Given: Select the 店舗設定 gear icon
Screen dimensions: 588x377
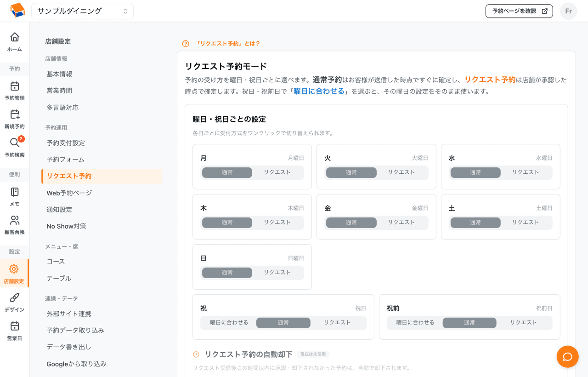Looking at the screenshot, I should tap(14, 269).
